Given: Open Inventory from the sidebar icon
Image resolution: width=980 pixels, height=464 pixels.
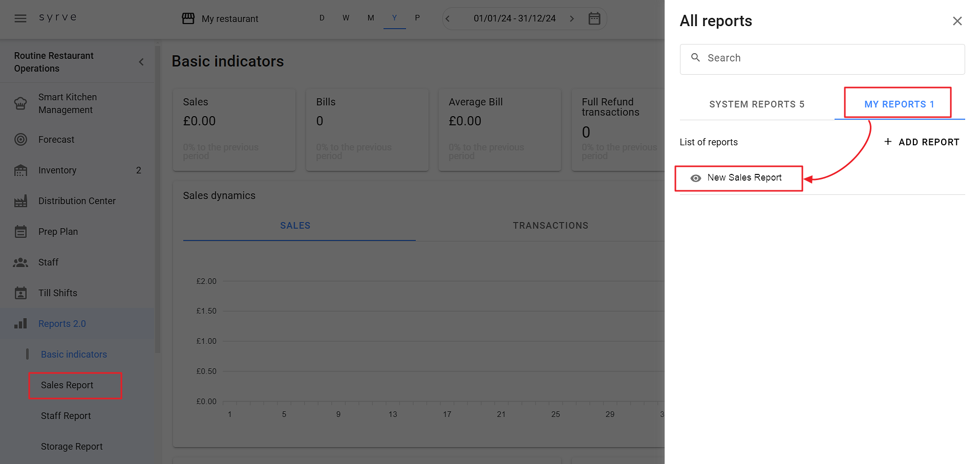Looking at the screenshot, I should coord(20,170).
